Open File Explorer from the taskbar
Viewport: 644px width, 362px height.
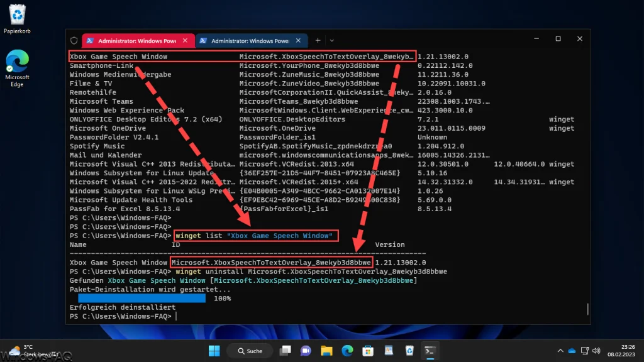point(326,351)
